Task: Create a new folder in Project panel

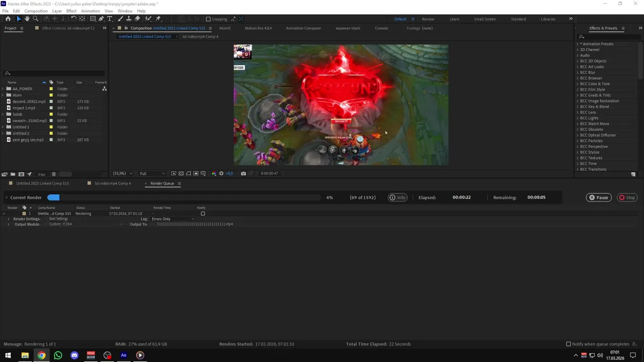Action: [x=13, y=174]
